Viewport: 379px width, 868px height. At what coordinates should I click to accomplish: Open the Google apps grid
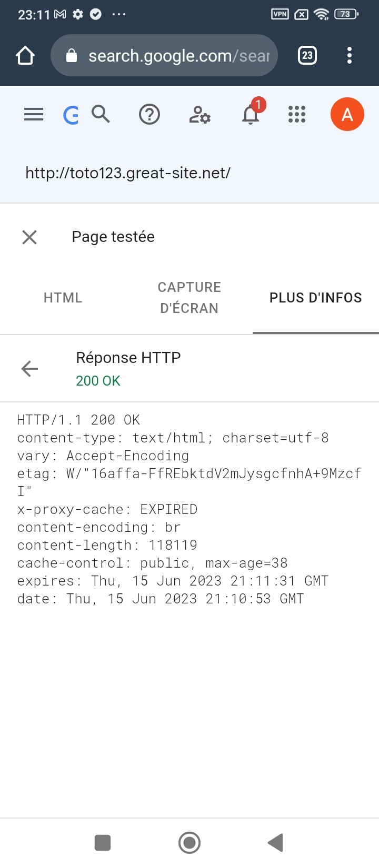297,114
